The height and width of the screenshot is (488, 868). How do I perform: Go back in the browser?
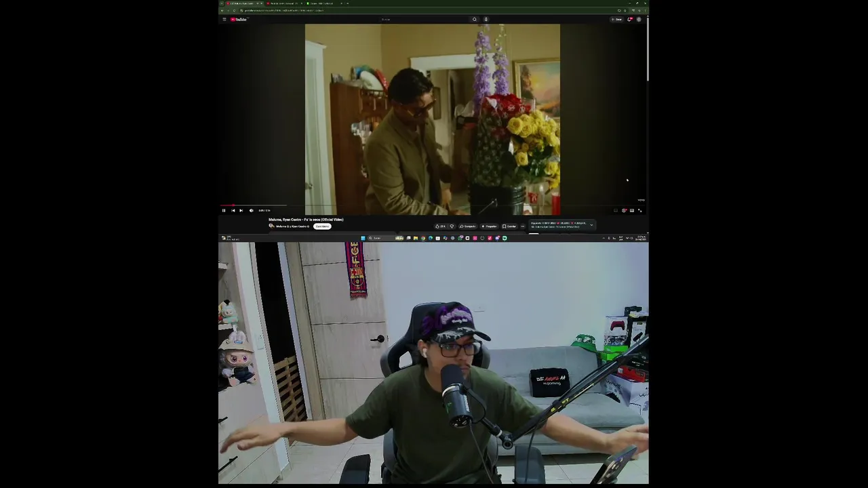222,10
